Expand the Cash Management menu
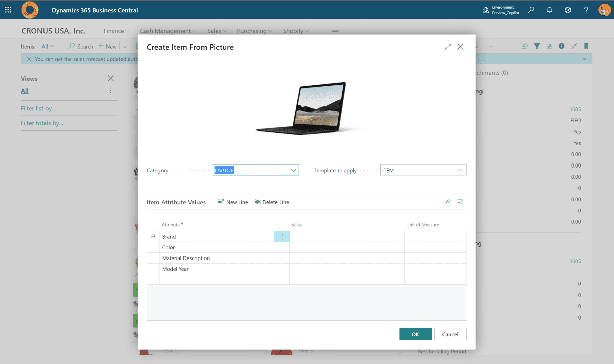This screenshot has height=364, width=614. (x=168, y=31)
